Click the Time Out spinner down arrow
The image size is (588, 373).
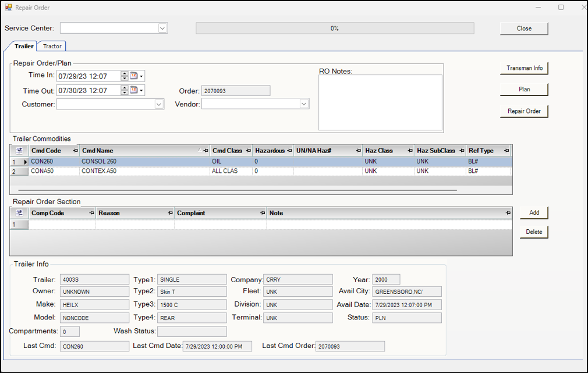(125, 93)
